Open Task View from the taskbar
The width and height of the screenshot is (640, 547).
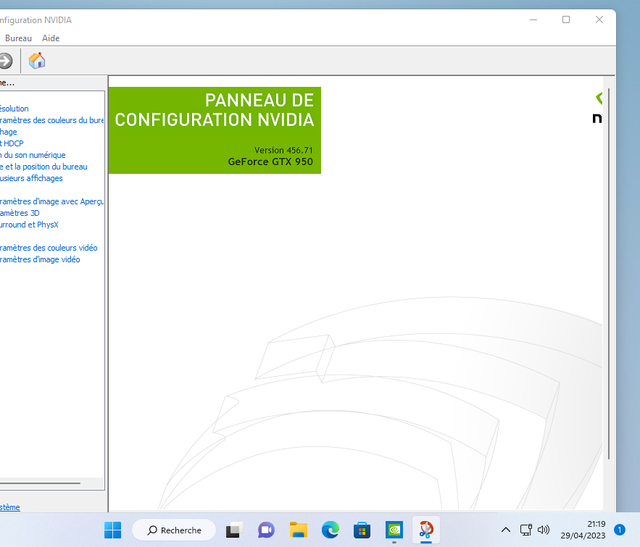click(x=234, y=530)
